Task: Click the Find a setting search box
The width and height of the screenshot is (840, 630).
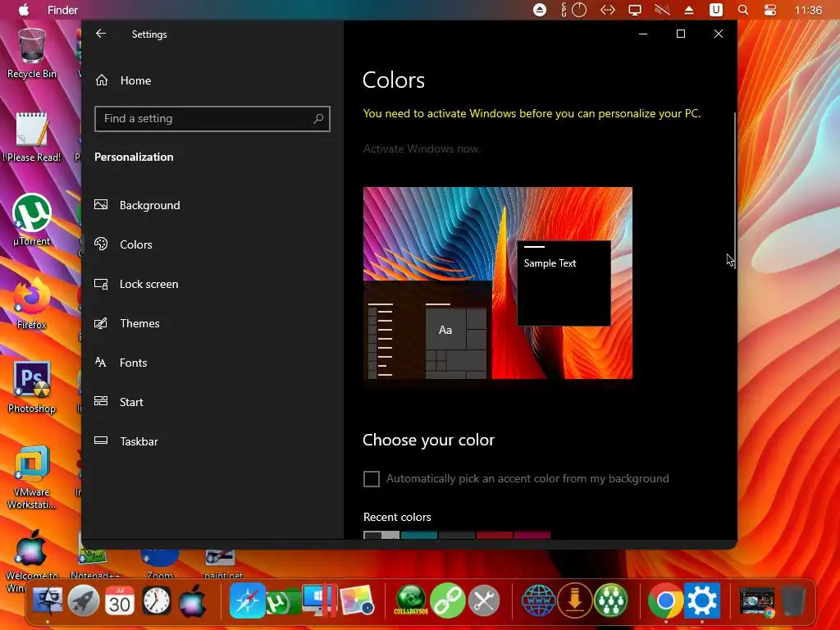Action: (212, 118)
